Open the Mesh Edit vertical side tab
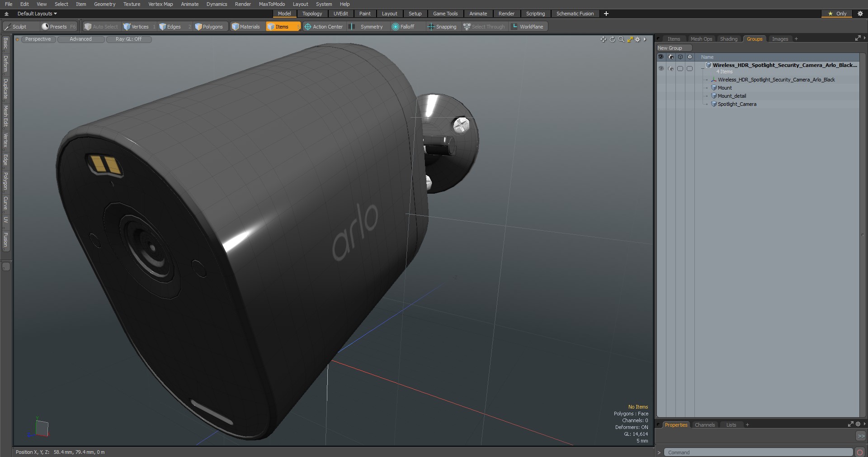 pyautogui.click(x=5, y=116)
